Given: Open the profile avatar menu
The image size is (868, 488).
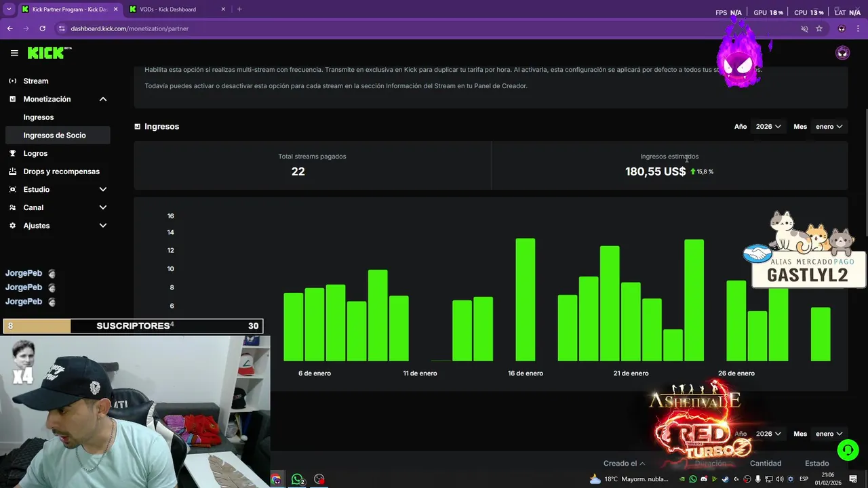Looking at the screenshot, I should (x=842, y=53).
